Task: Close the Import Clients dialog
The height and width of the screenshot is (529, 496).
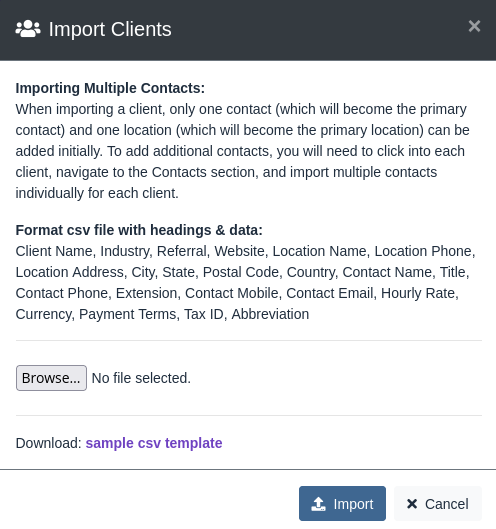Action: click(x=474, y=26)
